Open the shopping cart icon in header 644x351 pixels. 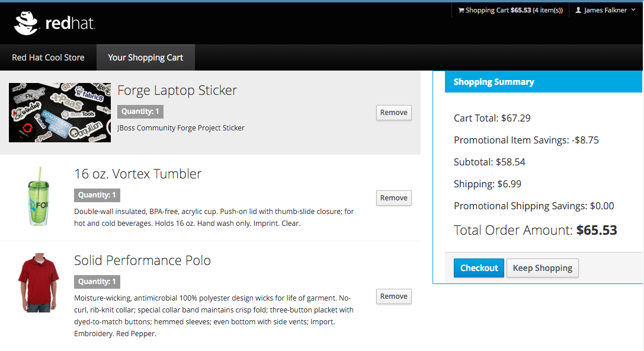pyautogui.click(x=461, y=11)
